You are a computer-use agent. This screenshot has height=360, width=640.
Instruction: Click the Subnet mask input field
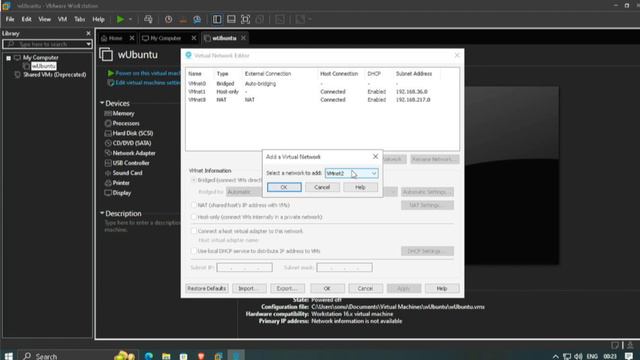(344, 267)
